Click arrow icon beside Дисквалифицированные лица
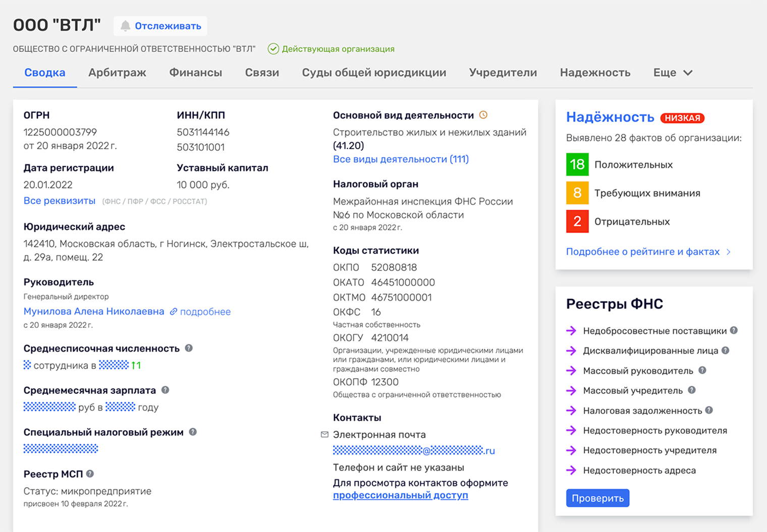Viewport: 767px width, 532px height. pos(571,350)
